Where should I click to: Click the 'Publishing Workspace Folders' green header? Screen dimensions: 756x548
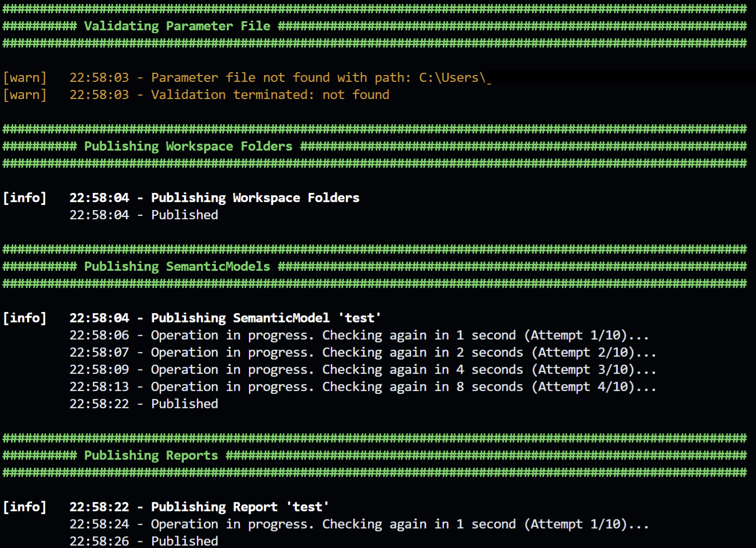click(188, 147)
